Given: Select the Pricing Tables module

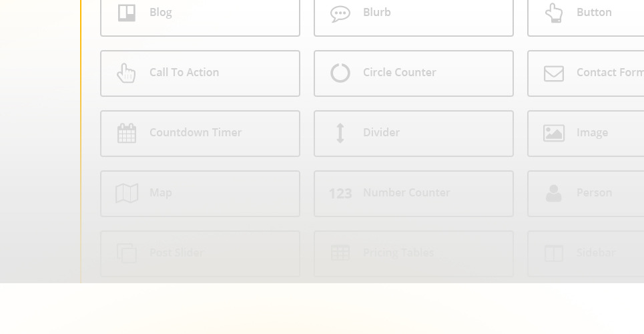Looking at the screenshot, I should tap(414, 253).
